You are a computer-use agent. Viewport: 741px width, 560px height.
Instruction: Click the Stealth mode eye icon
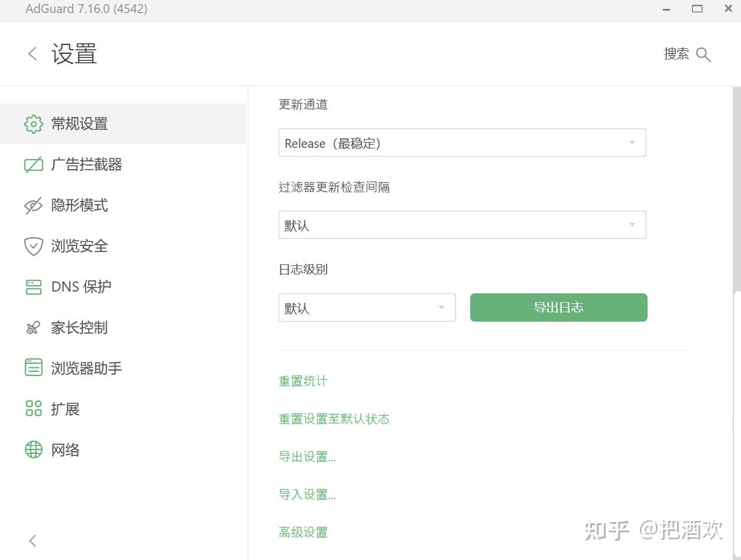pyautogui.click(x=34, y=205)
